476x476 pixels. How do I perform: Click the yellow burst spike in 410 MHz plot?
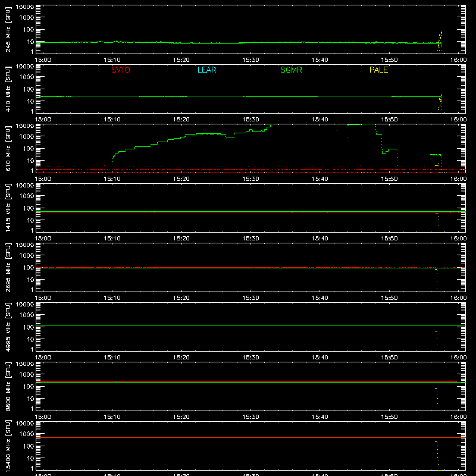(440, 103)
